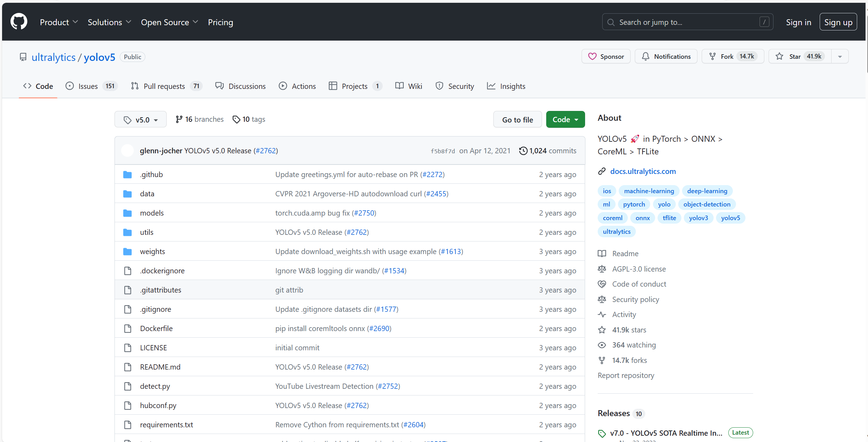
Task: Click the object-detection topic tag
Action: point(707,204)
